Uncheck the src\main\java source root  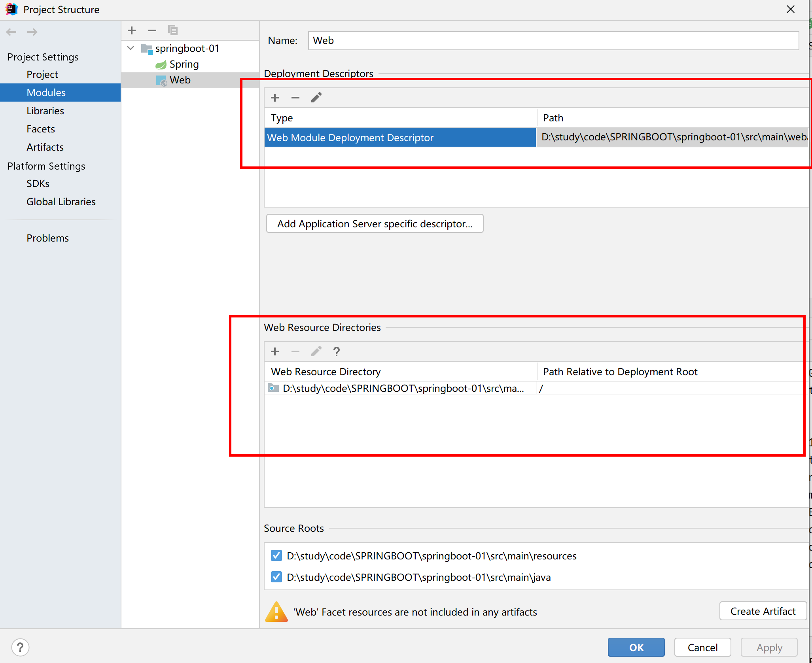(276, 577)
